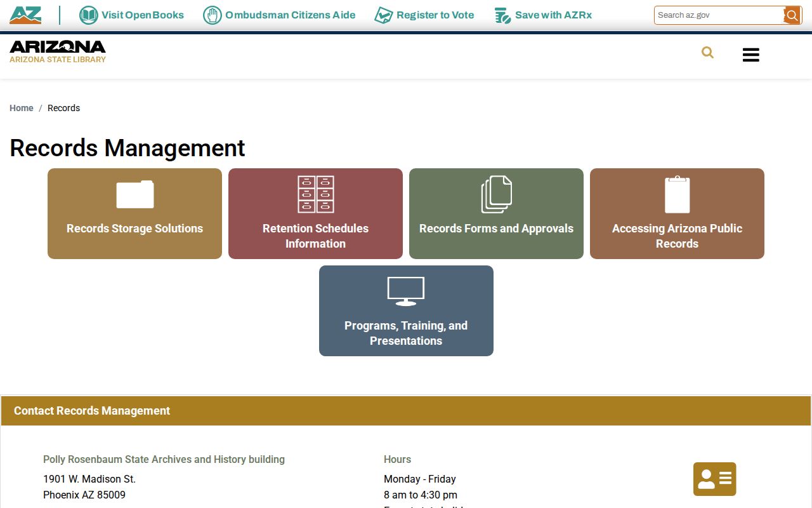Click the monitor icon for Programs and Training
The width and height of the screenshot is (812, 508).
point(406,291)
